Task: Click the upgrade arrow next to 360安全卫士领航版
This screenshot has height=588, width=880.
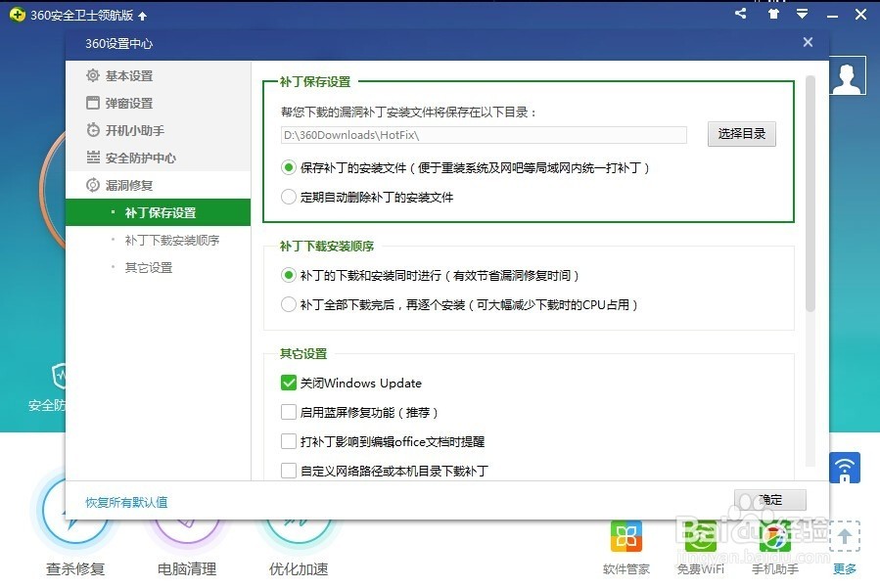Action: pos(143,16)
